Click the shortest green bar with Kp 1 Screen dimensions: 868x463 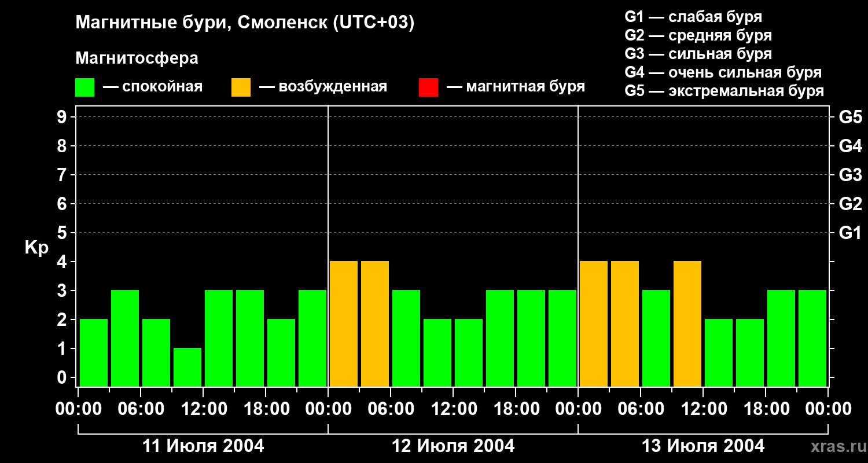pos(187,367)
